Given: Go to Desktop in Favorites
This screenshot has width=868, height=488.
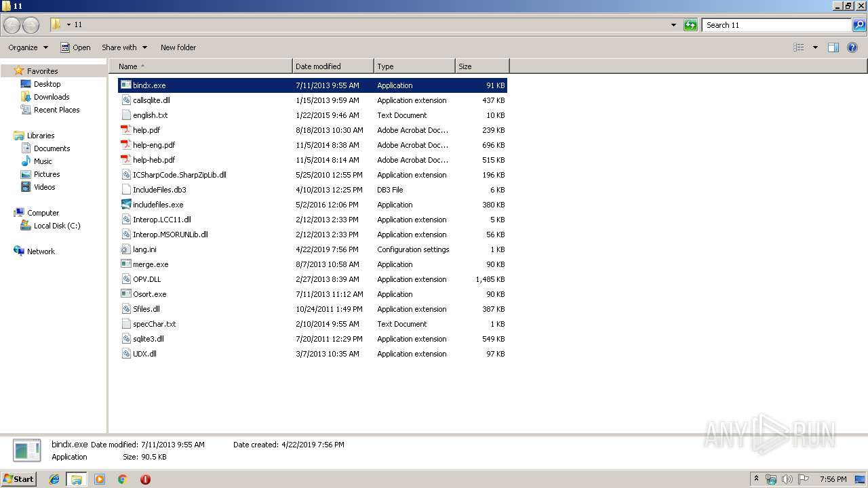Looking at the screenshot, I should tap(47, 84).
